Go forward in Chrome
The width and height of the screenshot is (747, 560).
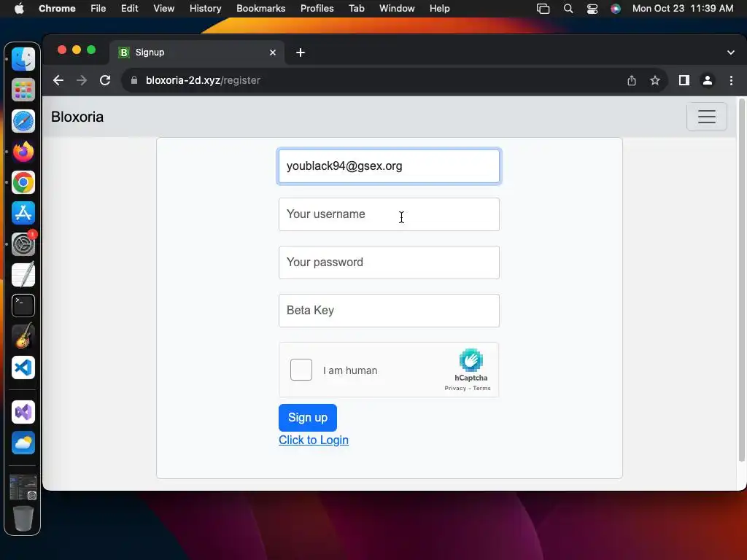tap(82, 80)
